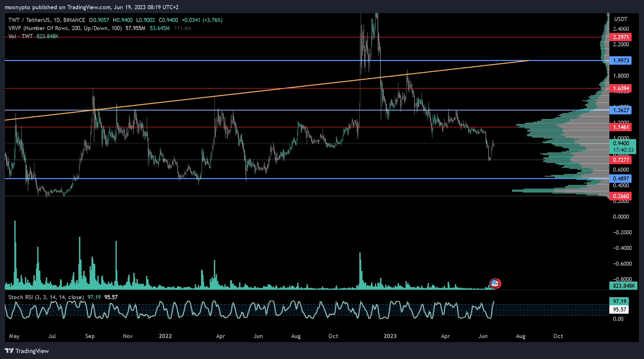Click the US economic event flag icon

coord(495,283)
